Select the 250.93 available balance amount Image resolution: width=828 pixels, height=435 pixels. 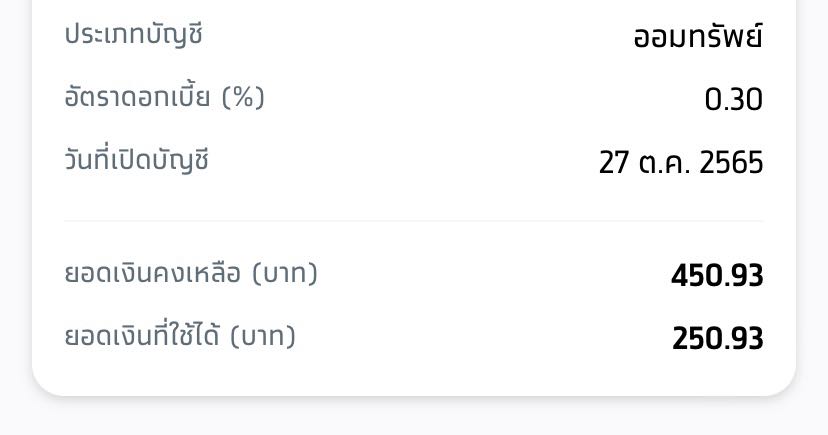(718, 338)
